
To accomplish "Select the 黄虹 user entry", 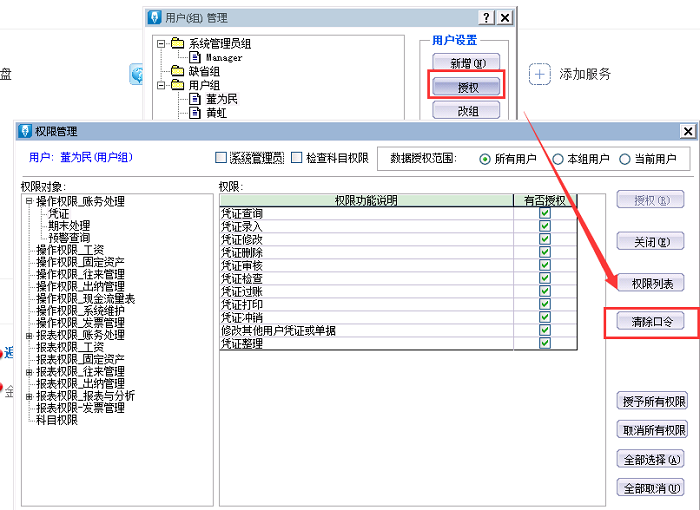I will click(x=216, y=113).
